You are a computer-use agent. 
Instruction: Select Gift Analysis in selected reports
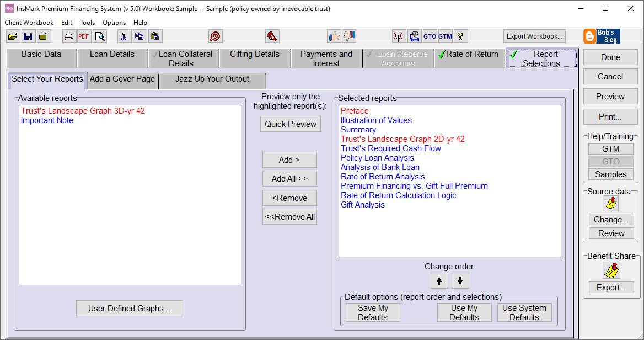(x=363, y=205)
